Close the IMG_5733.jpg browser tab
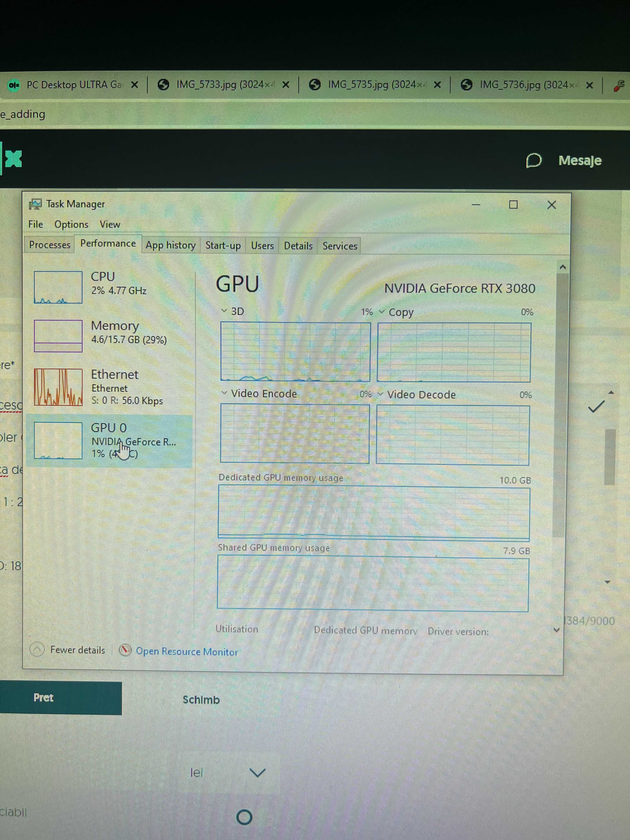 (286, 85)
